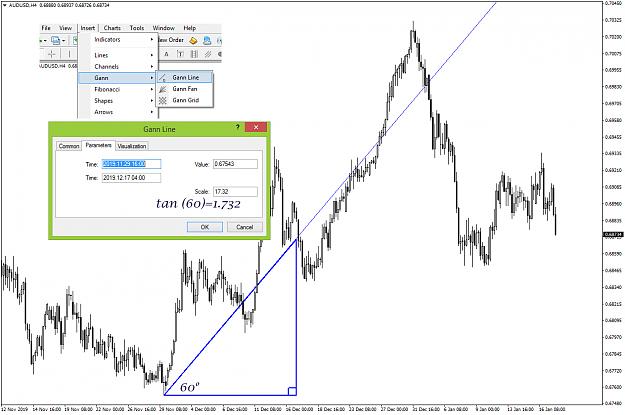Click the '6 Jan 08:00' time axis label

pyautogui.click(x=456, y=409)
